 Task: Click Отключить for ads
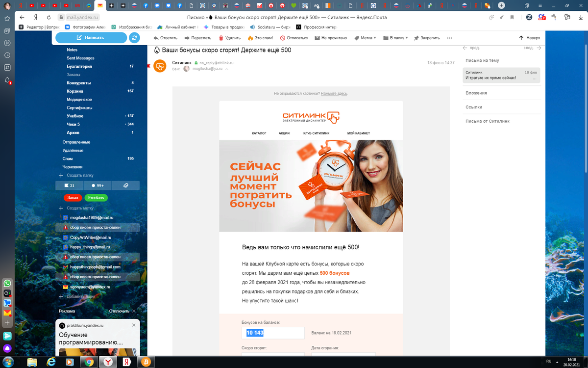coord(119,311)
